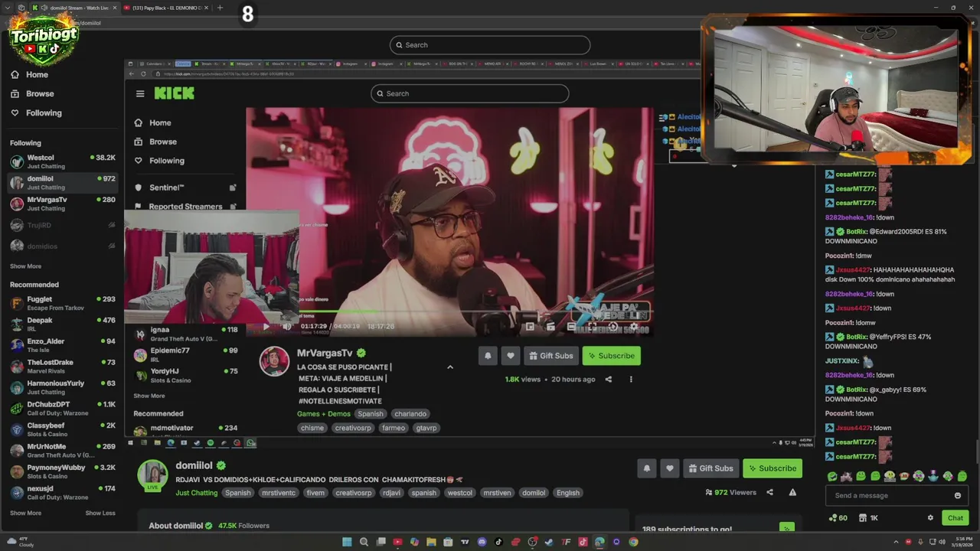Click MrVargasTv's green Subscribe button
This screenshot has width=980, height=551.
[611, 356]
